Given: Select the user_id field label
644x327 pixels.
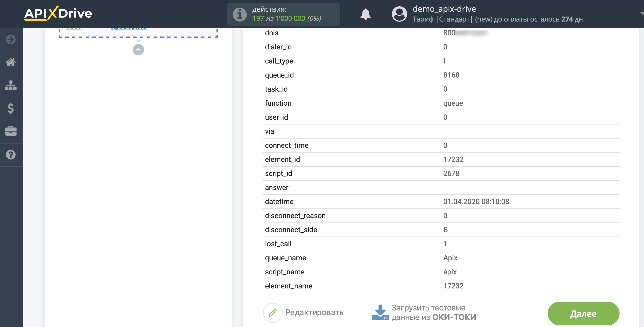Looking at the screenshot, I should click(276, 117).
